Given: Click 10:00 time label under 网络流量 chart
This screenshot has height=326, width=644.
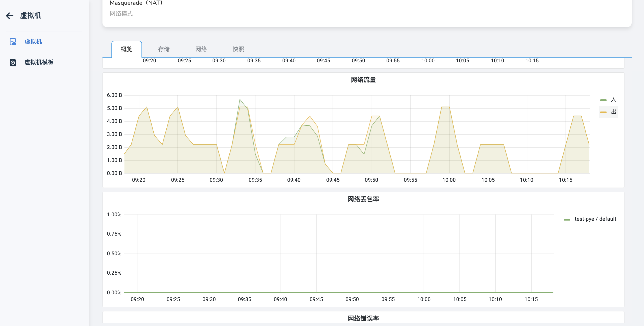Looking at the screenshot, I should [x=449, y=180].
